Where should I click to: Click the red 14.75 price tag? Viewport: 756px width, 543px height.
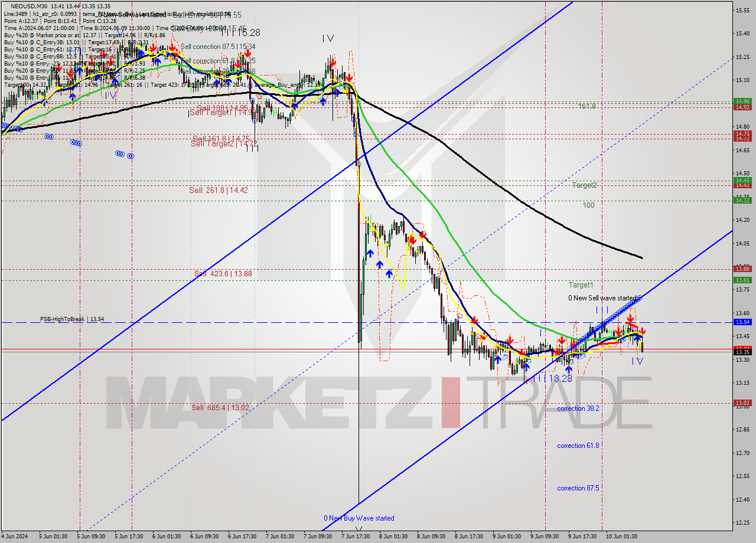pyautogui.click(x=742, y=133)
